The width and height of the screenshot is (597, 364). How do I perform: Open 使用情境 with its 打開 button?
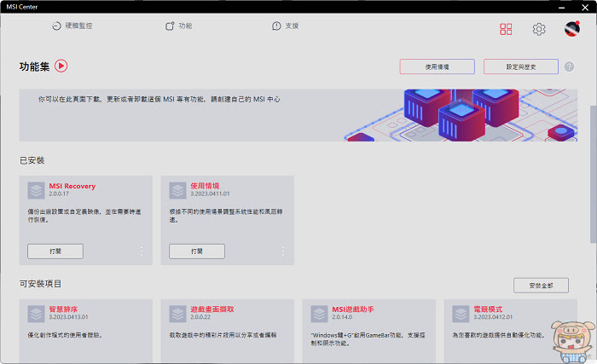(x=197, y=251)
